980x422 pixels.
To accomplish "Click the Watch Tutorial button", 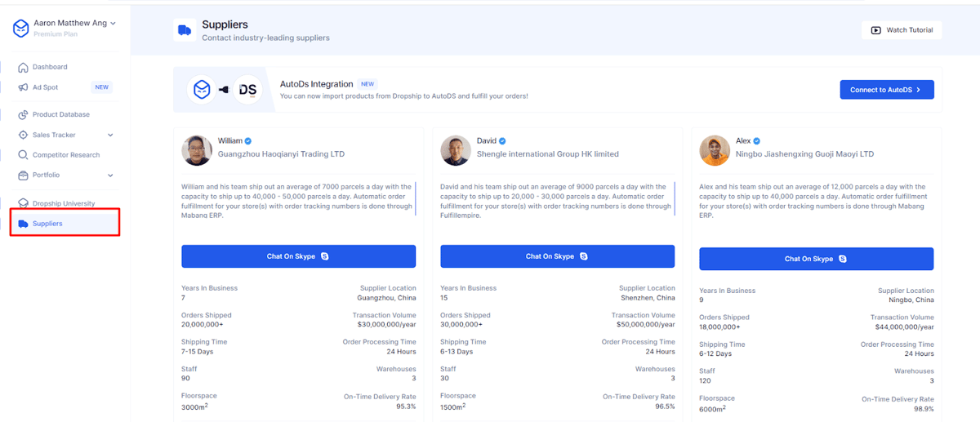I will (x=902, y=30).
